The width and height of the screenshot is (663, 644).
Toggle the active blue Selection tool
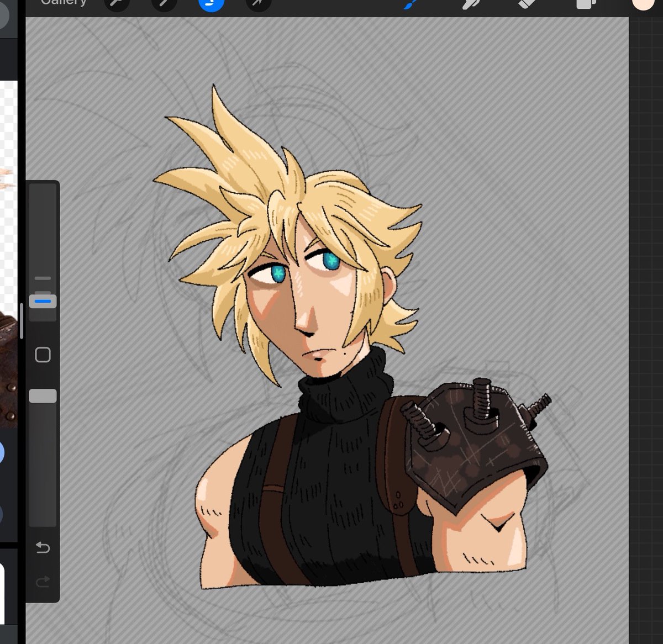click(211, 4)
